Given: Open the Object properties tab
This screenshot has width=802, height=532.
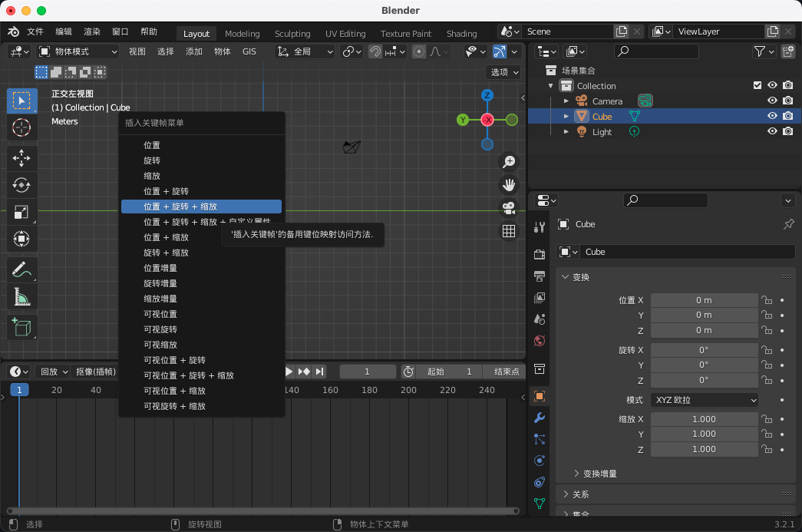Looking at the screenshot, I should coord(540,396).
